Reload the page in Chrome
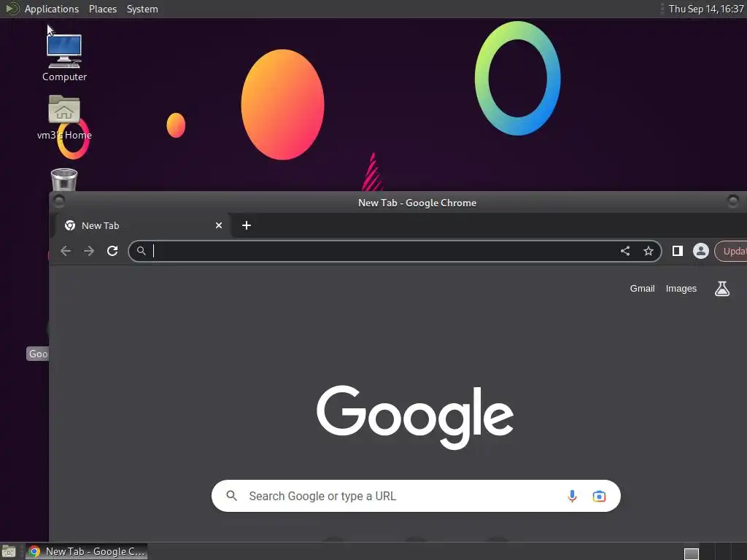Image resolution: width=747 pixels, height=560 pixels. point(112,251)
